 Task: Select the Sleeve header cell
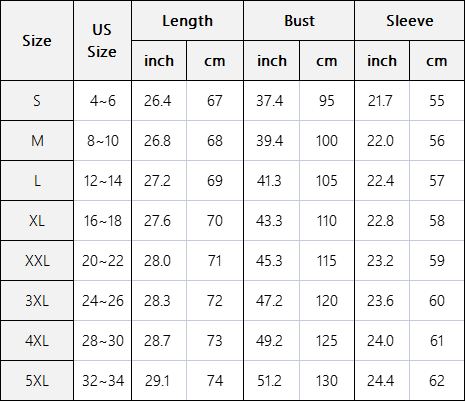[410, 21]
